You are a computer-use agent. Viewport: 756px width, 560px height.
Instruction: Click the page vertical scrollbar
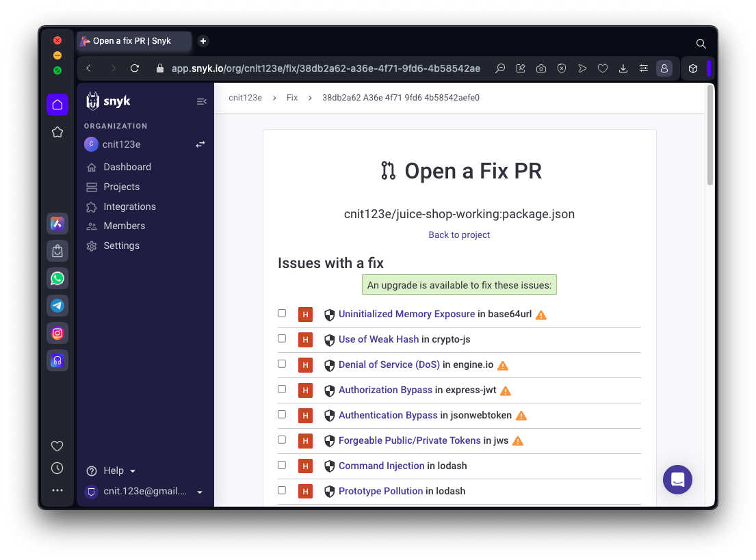click(709, 135)
